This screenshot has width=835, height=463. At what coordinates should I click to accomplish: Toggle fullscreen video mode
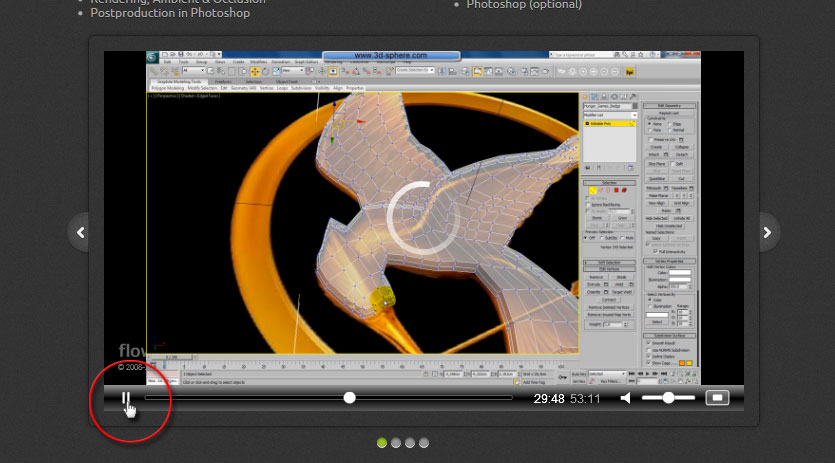pos(717,397)
